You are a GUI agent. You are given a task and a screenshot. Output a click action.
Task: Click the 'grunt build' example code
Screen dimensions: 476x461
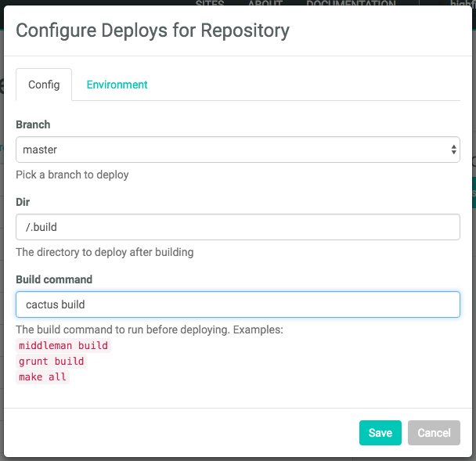pos(51,361)
